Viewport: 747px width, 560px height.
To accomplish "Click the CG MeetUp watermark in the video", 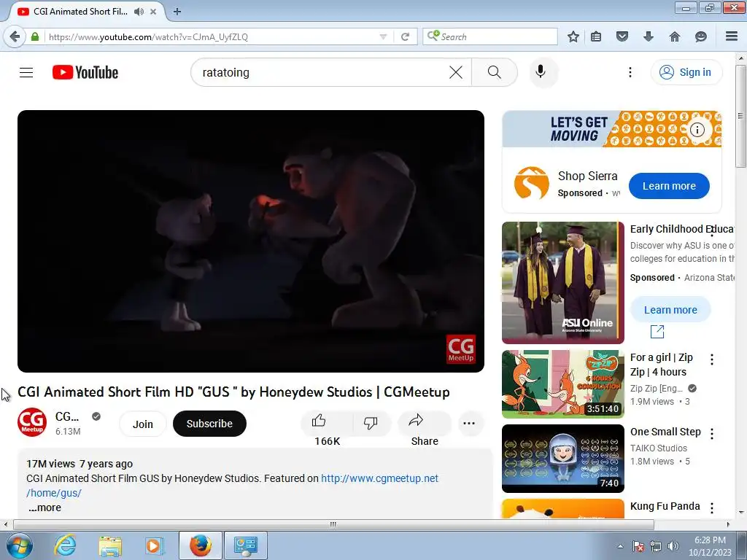I will (x=461, y=349).
